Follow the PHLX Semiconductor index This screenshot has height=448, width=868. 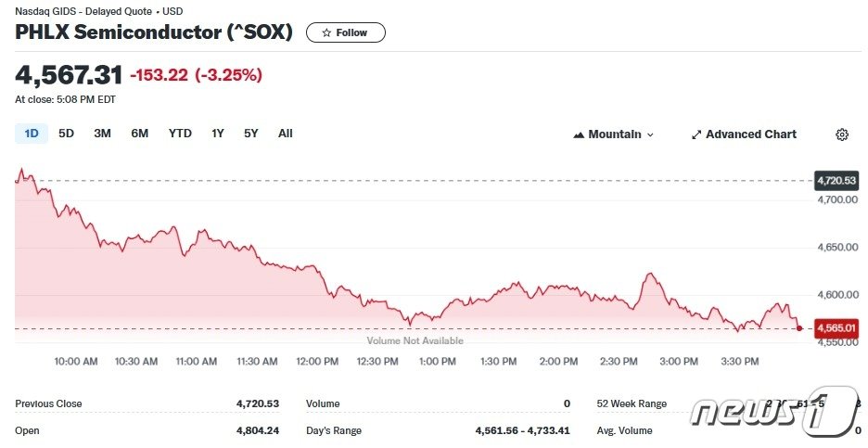point(345,32)
